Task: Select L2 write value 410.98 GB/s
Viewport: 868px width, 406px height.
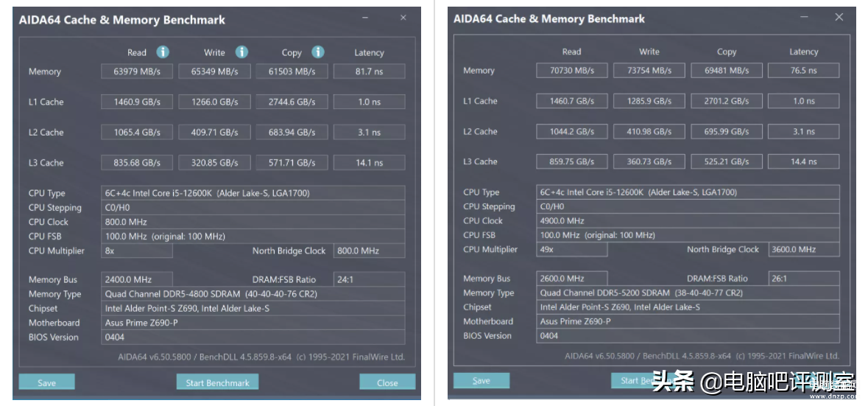Action: click(649, 131)
